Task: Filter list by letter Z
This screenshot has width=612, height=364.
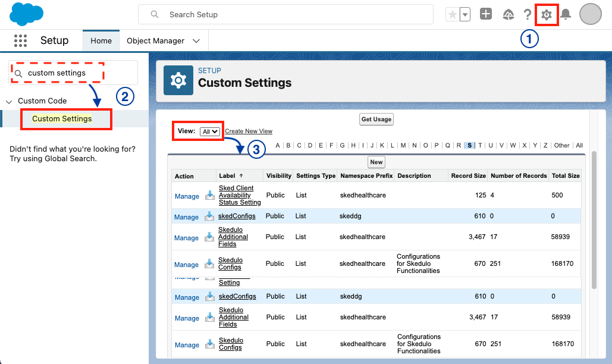Action: point(545,146)
